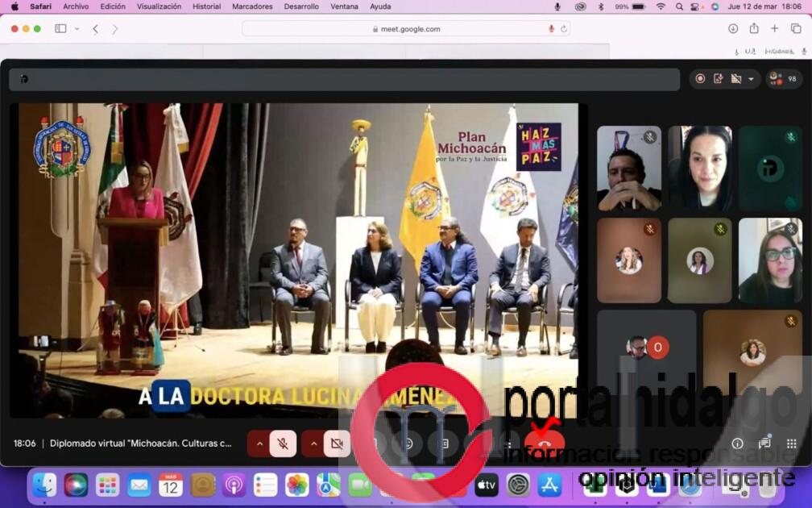Expand video settings chevron beside camera
Viewport: 812px width, 508px height.
click(313, 443)
